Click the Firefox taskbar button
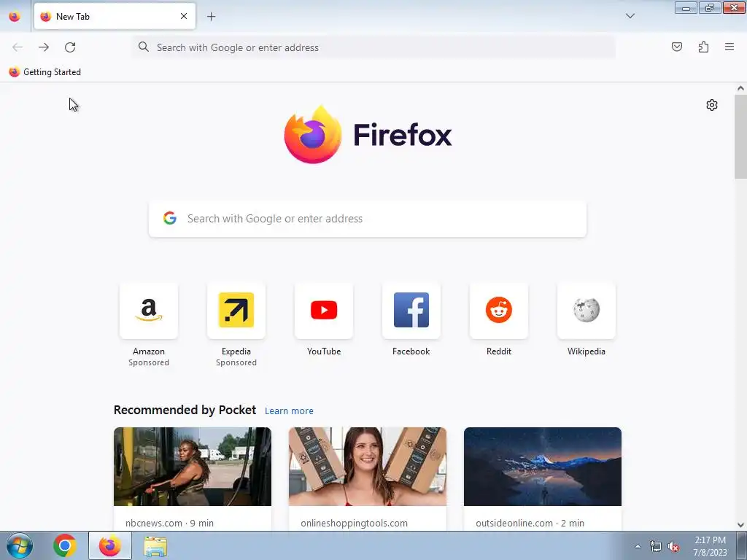This screenshot has height=560, width=747. [110, 545]
